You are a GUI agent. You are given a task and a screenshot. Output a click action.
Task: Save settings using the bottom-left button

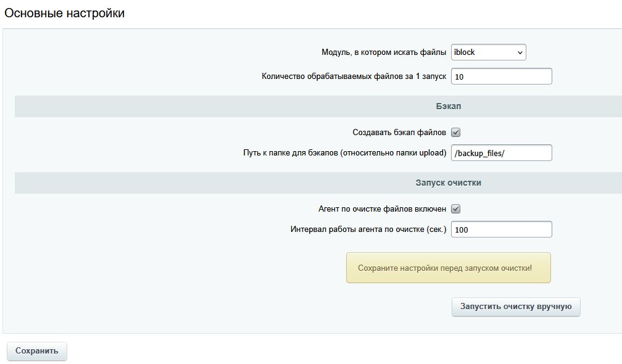click(x=36, y=351)
